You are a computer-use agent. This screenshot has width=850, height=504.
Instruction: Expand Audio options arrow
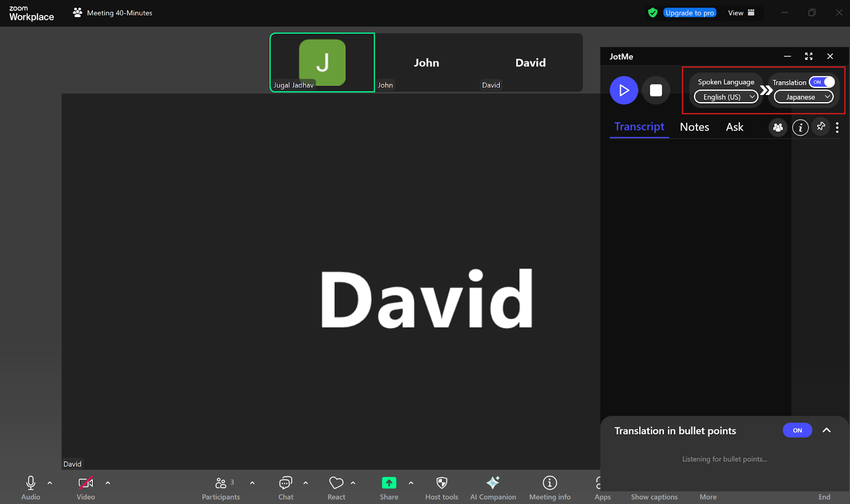tap(50, 483)
